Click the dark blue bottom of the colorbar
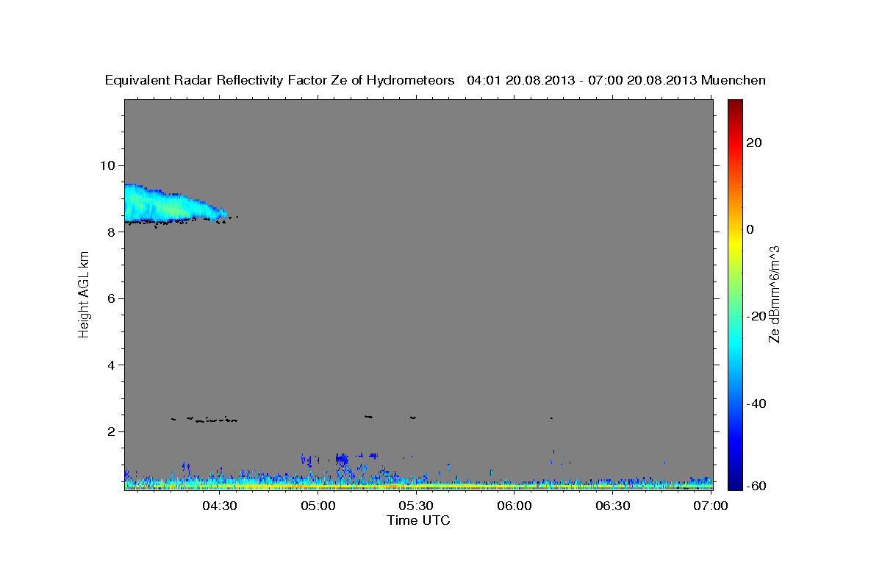882x588 pixels. [734, 484]
